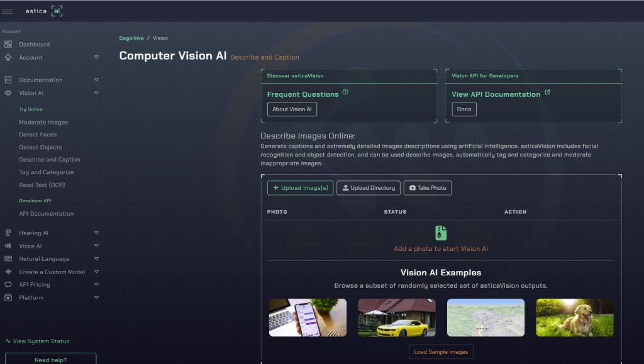Expand the Account submenu arrow

tap(96, 57)
